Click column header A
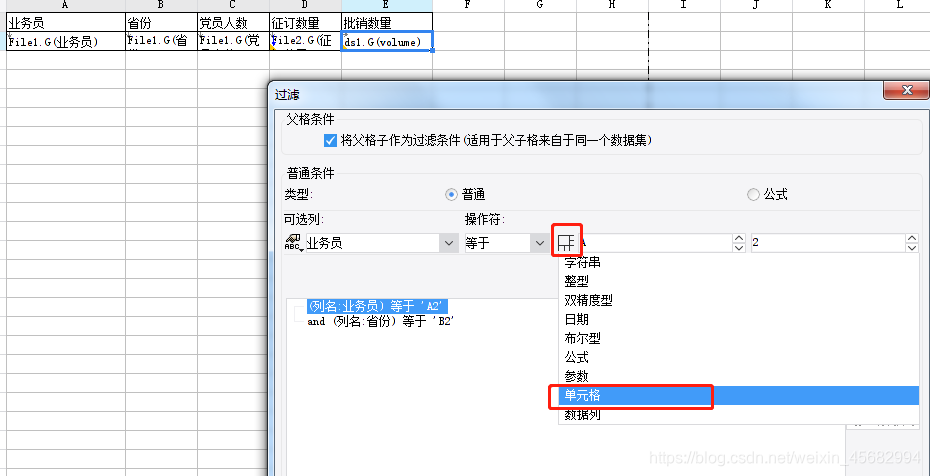The image size is (930, 476). click(x=66, y=5)
